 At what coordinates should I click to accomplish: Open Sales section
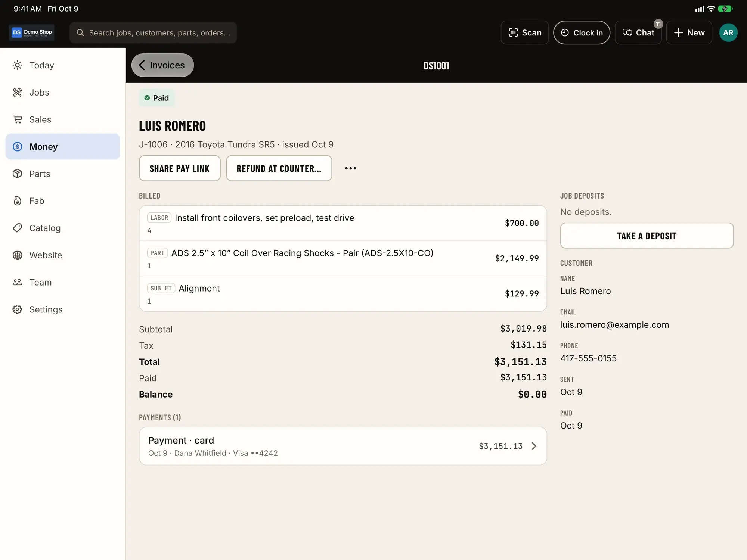[63, 119]
